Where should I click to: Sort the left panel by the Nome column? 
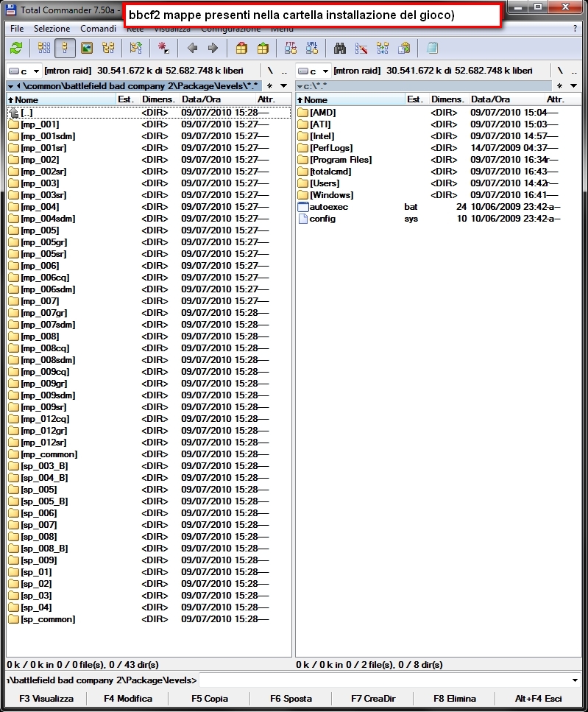pos(61,99)
